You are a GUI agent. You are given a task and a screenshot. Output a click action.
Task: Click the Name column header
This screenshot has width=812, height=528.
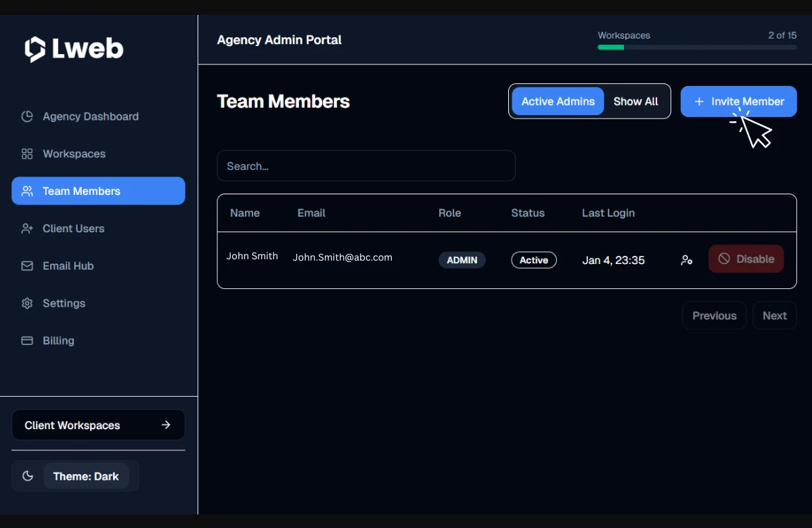point(245,213)
